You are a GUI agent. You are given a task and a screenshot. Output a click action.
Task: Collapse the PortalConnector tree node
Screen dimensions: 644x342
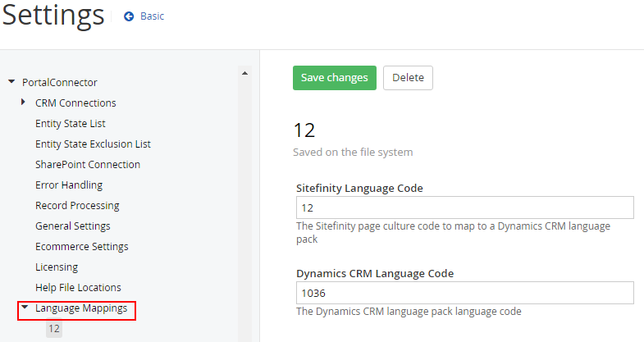11,82
